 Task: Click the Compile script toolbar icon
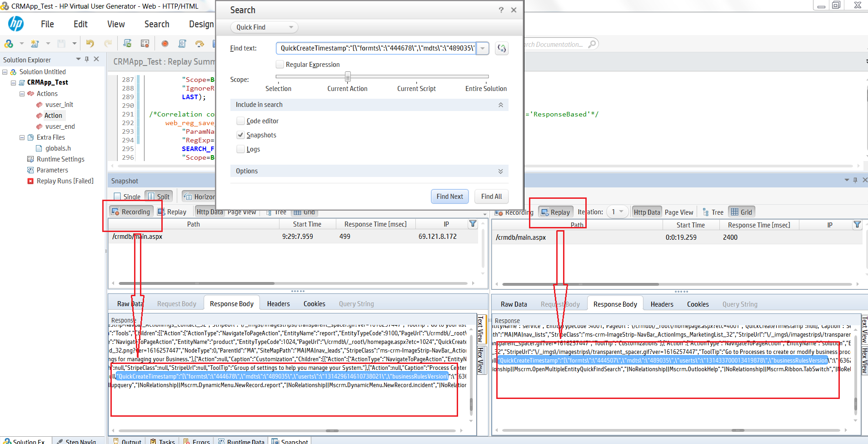(x=182, y=44)
